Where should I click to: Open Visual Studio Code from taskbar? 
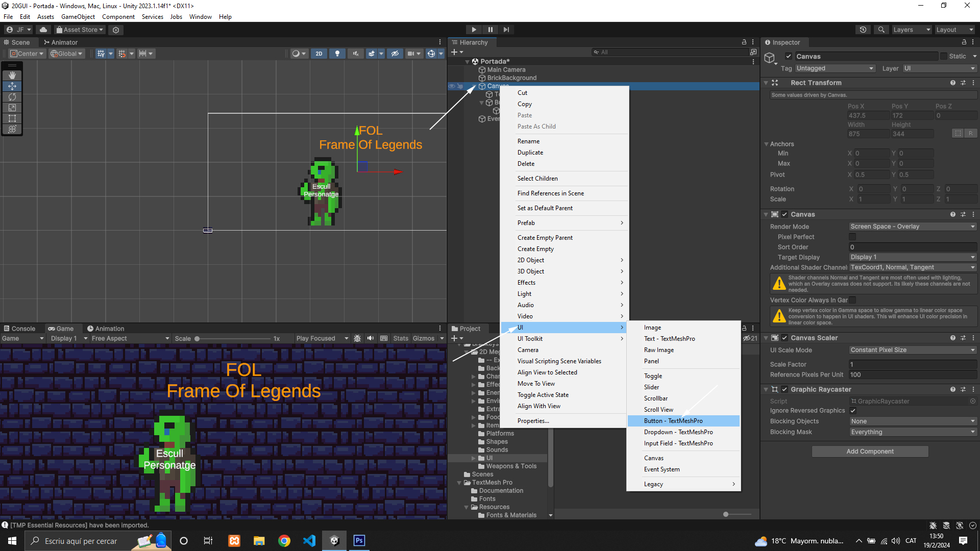tap(309, 541)
